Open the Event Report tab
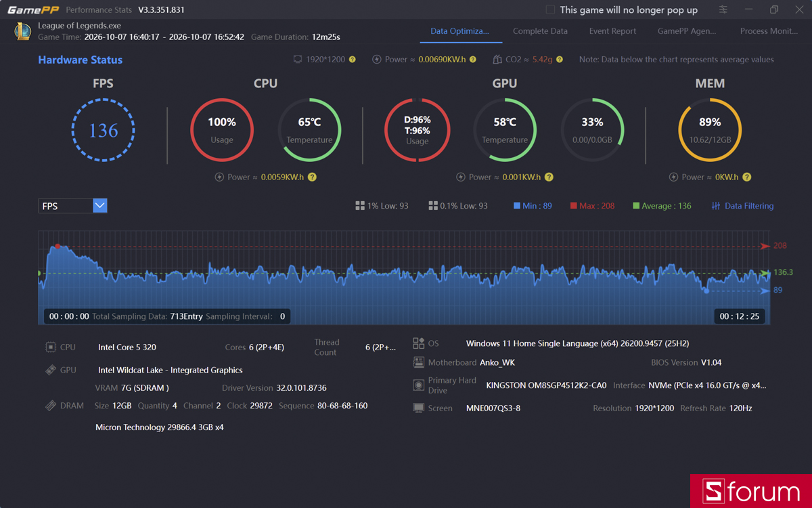Viewport: 812px width, 508px height. tap(612, 31)
